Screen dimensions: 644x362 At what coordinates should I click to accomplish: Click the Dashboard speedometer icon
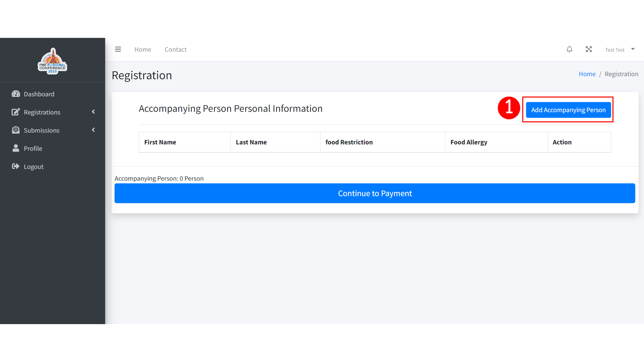[x=16, y=94]
